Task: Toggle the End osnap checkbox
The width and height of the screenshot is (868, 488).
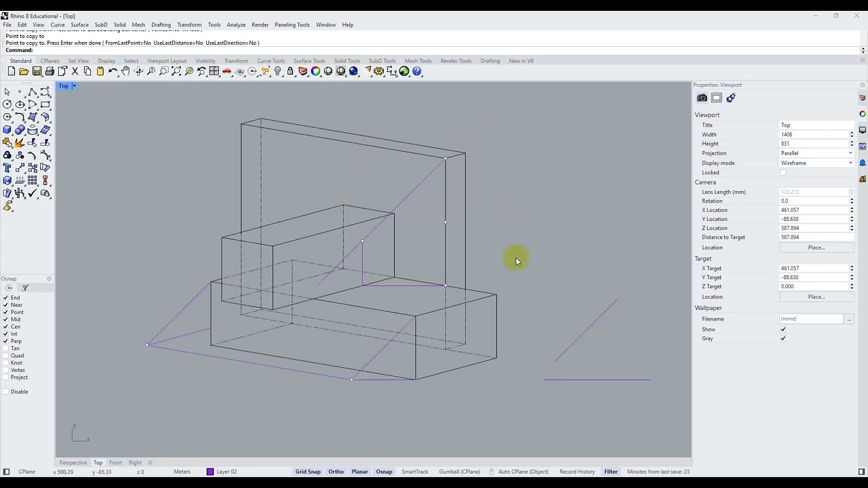Action: click(6, 298)
